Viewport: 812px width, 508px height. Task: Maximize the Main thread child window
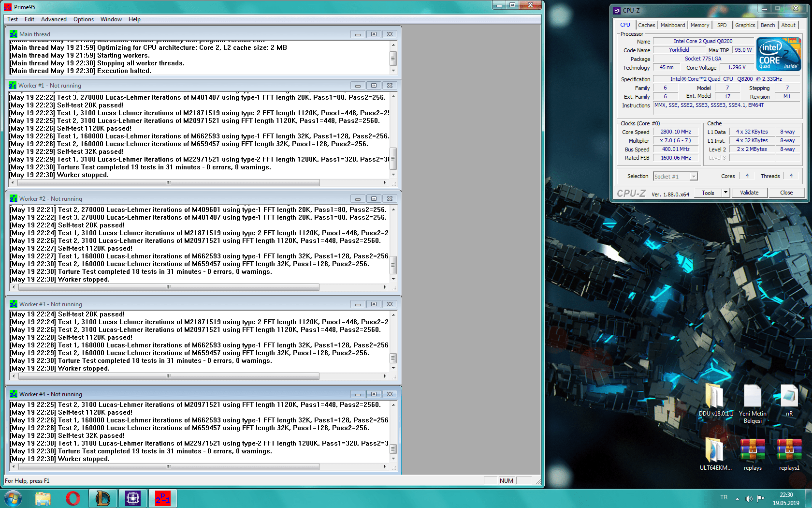374,34
